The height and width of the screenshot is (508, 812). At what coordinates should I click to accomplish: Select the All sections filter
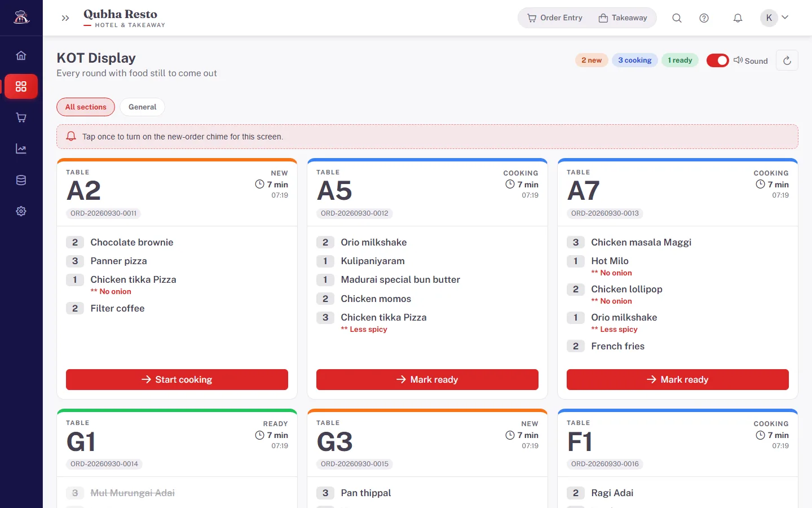86,107
